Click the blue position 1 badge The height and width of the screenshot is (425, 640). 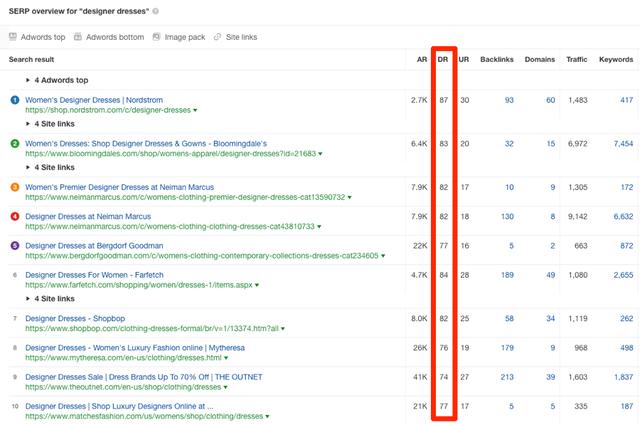[15, 100]
